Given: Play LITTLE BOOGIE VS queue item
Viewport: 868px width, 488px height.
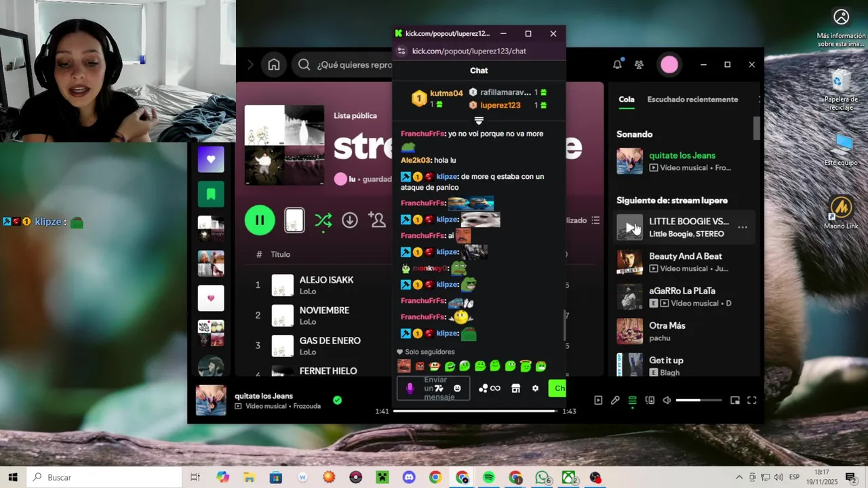Looking at the screenshot, I should click(x=629, y=227).
